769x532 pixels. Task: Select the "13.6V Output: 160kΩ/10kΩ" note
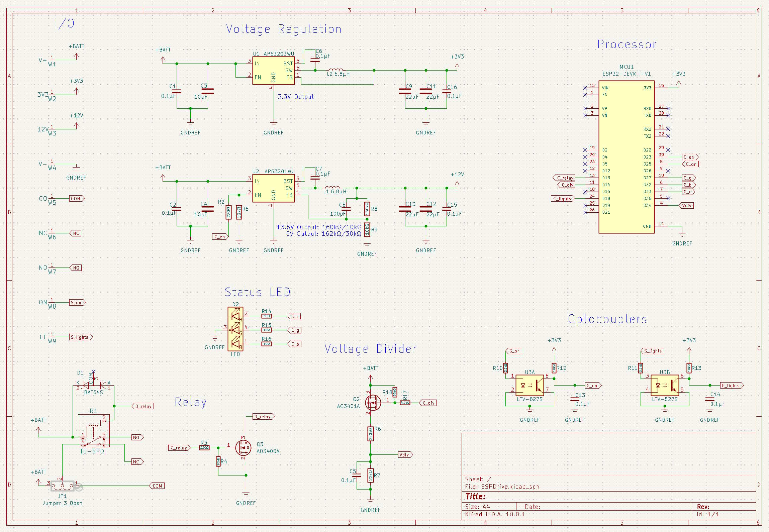[x=319, y=227]
